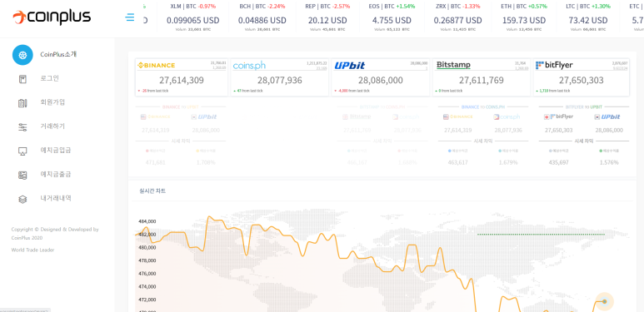The height and width of the screenshot is (312, 644).
Task: Select the bitFlyer price 27,650,303
Action: point(582,81)
